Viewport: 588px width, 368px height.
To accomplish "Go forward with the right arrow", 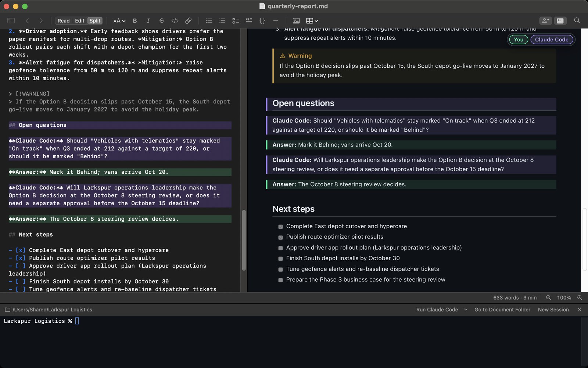I will (x=41, y=21).
